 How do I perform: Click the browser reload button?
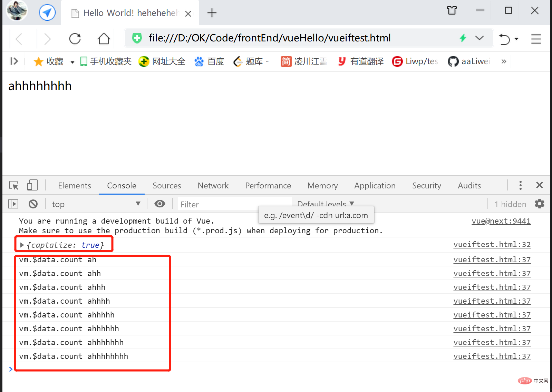click(75, 39)
